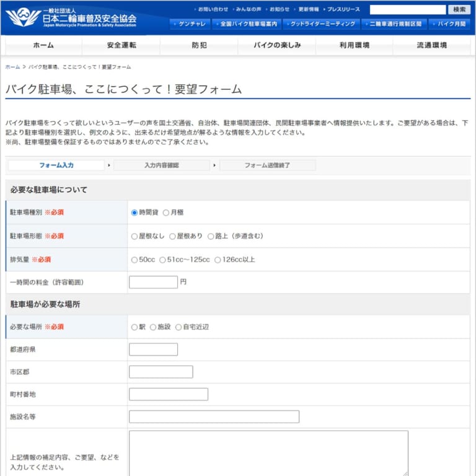Image resolution: width=476 pixels, height=476 pixels.
Task: Select 時間貸 parking type radio
Action: tap(134, 213)
